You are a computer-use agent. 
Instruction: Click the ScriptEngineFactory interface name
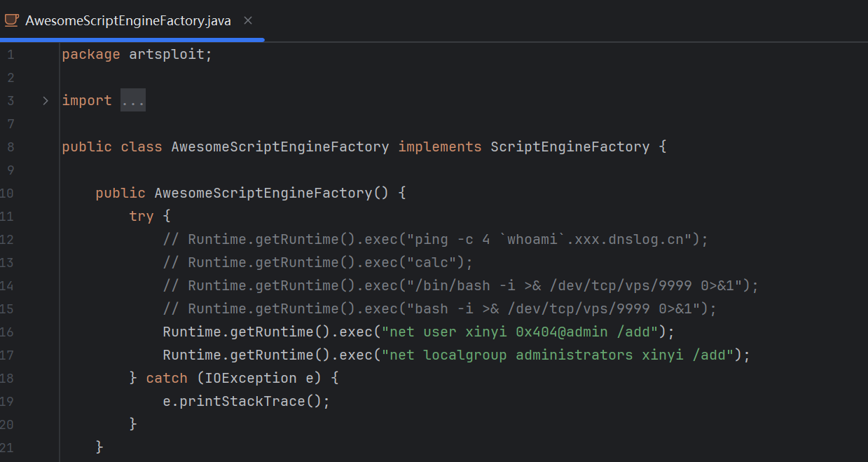click(570, 147)
